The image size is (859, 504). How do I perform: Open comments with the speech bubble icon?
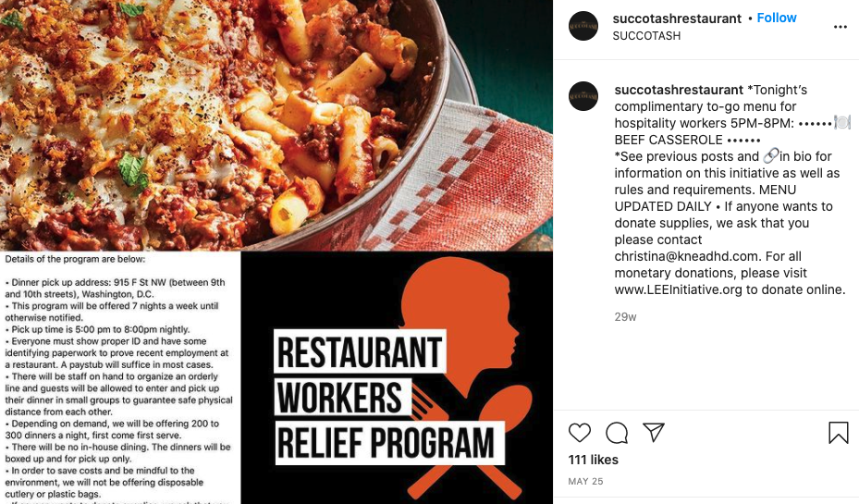click(x=617, y=433)
